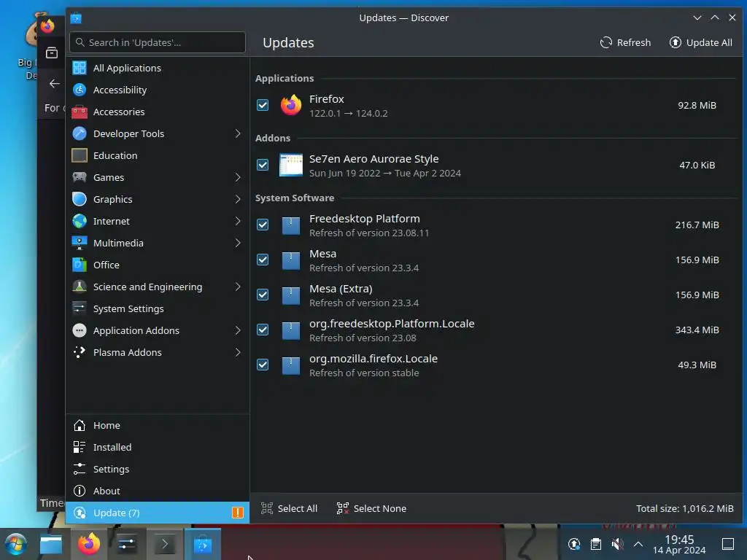Viewport: 747px width, 560px height.
Task: Click the Freedesktop Platform package icon
Action: [290, 225]
